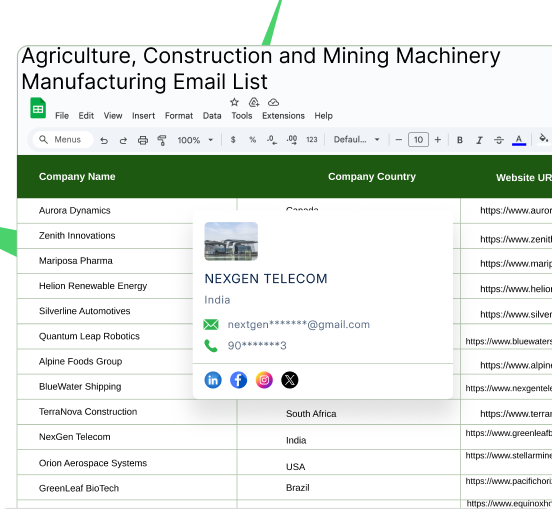Select the Paint format tool
552x509 pixels.
(162, 140)
